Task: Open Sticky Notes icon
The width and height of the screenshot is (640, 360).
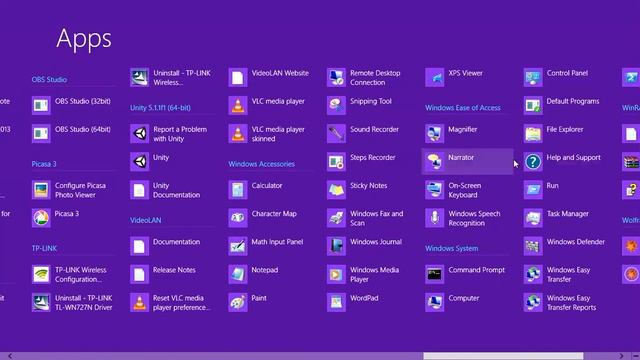Action: click(336, 190)
